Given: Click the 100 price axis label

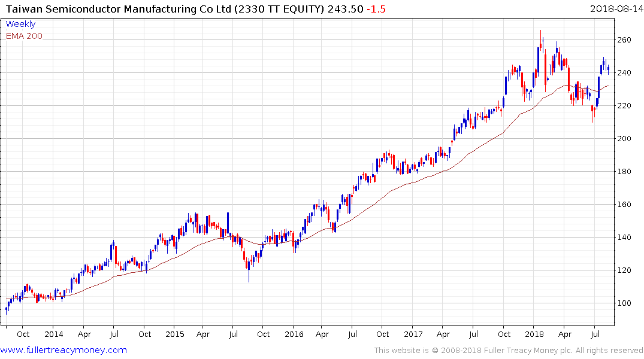Looking at the screenshot, I should (x=624, y=303).
